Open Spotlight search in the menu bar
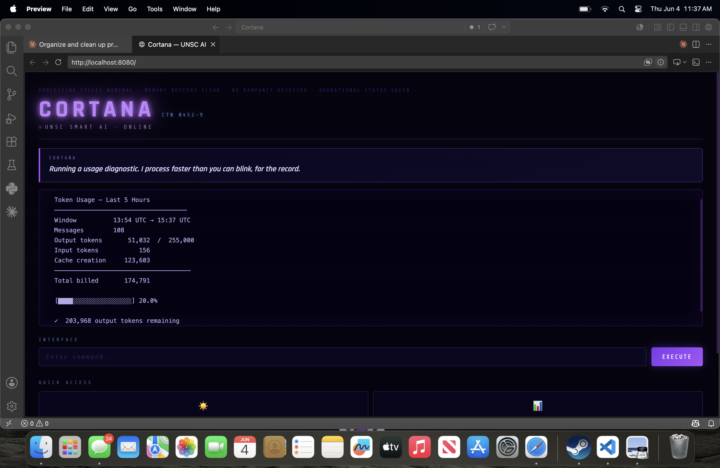 pos(622,9)
